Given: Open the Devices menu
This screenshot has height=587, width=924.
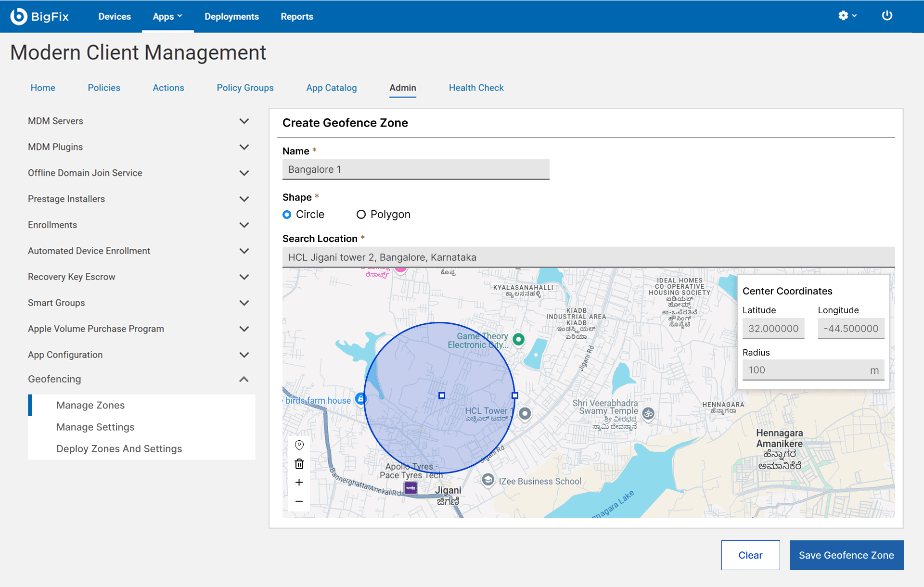Looking at the screenshot, I should tap(115, 16).
